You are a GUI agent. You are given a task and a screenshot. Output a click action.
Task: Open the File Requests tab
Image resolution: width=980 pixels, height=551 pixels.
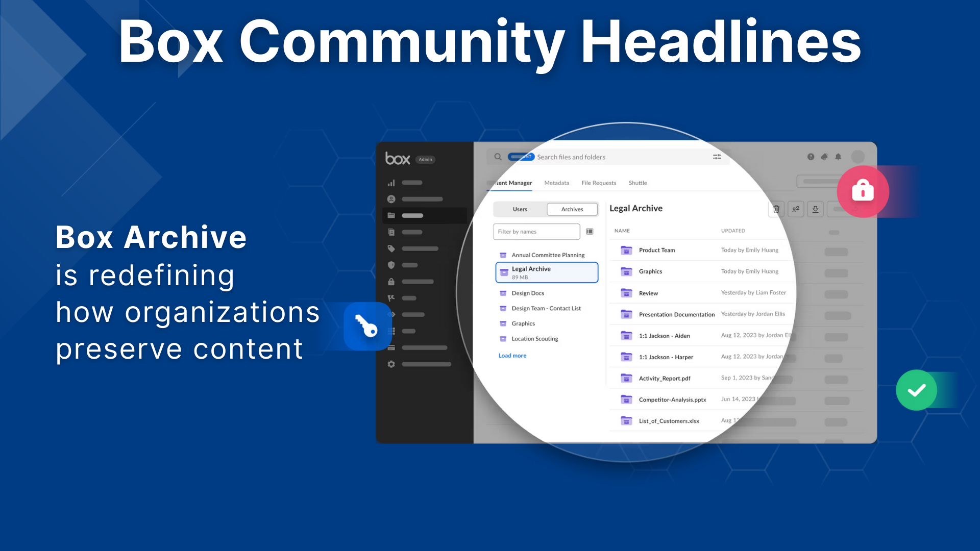(599, 183)
